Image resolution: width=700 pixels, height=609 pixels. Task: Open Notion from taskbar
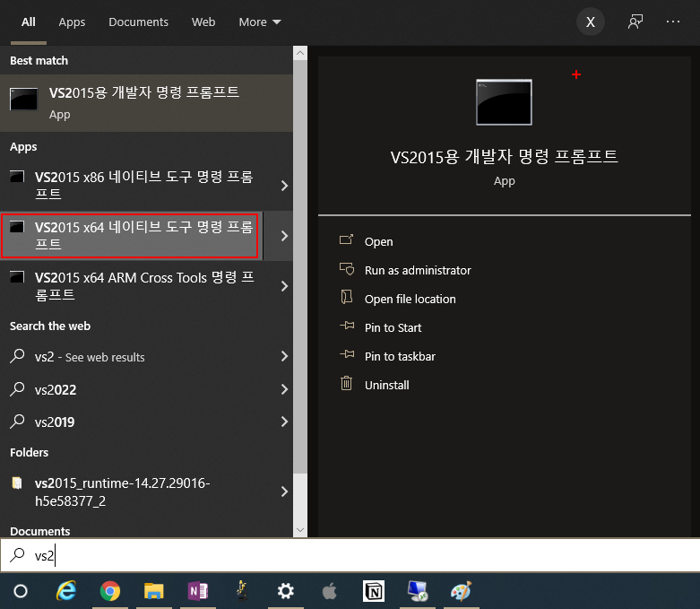coord(374,591)
